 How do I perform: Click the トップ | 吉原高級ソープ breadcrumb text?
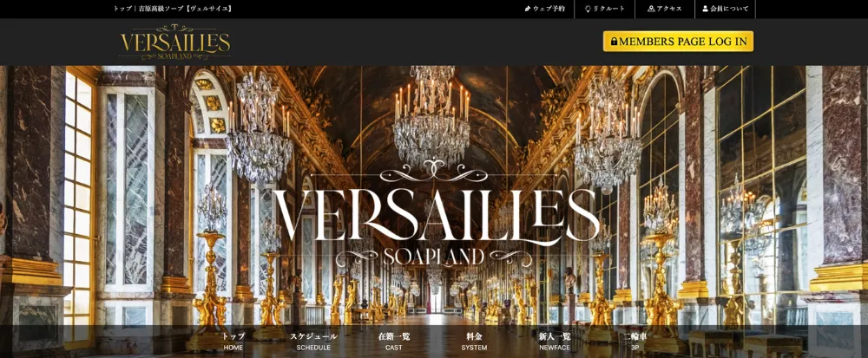tap(173, 9)
